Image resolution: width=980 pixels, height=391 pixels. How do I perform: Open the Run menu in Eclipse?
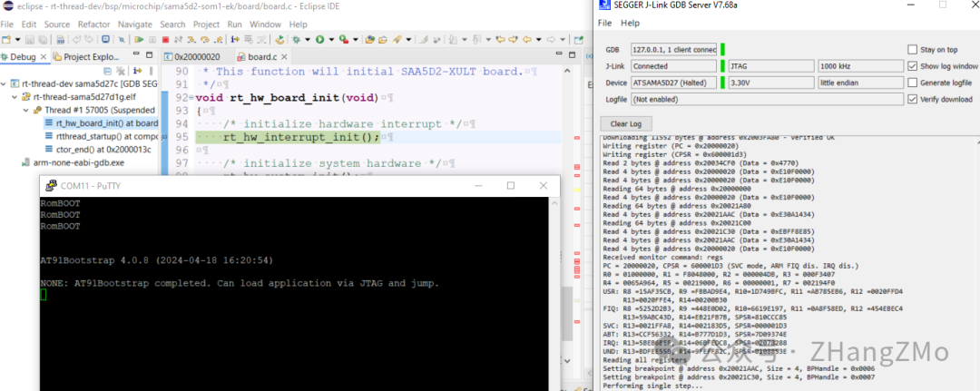tap(234, 24)
